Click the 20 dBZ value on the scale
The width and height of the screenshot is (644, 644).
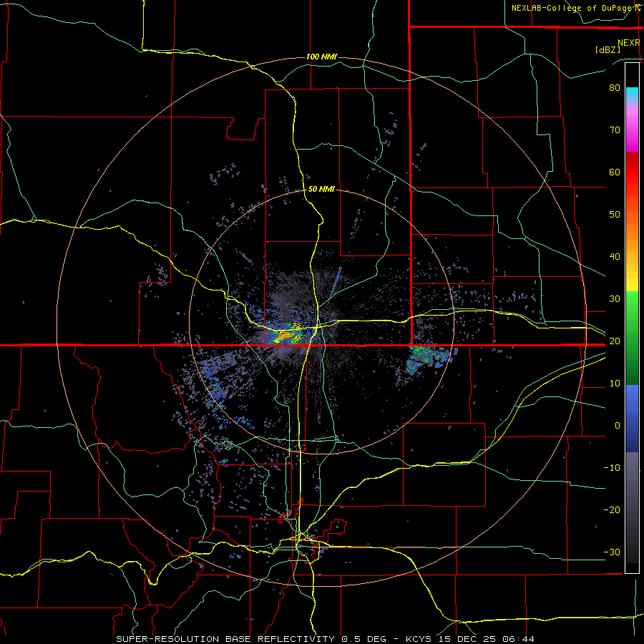(x=615, y=341)
